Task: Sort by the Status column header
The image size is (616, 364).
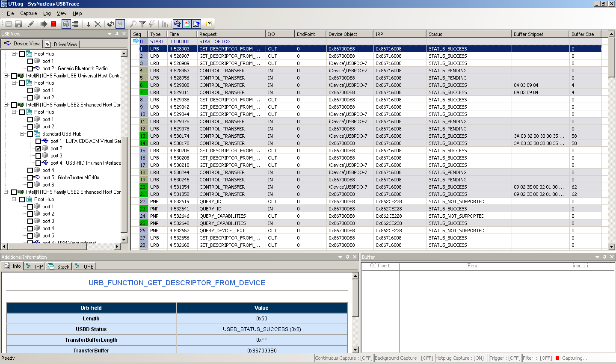Action: tap(468, 34)
